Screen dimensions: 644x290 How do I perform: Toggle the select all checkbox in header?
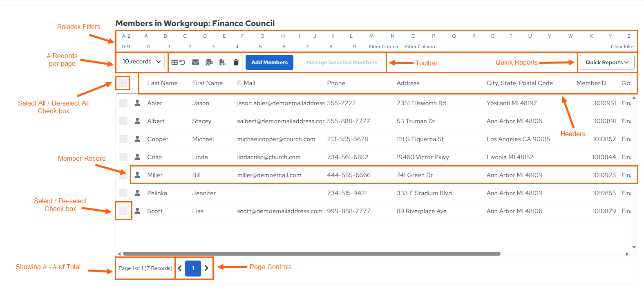123,83
